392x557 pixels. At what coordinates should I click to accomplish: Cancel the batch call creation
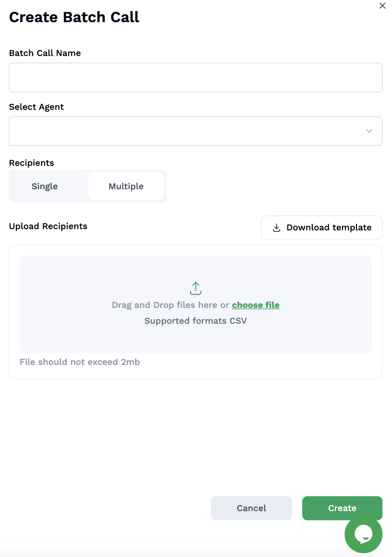click(251, 508)
